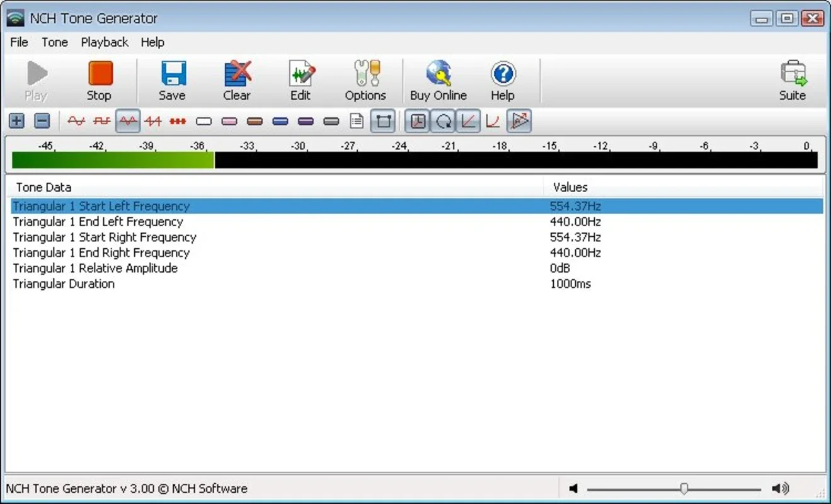This screenshot has width=831, height=504.
Task: Select the brown noise icon
Action: [x=255, y=121]
